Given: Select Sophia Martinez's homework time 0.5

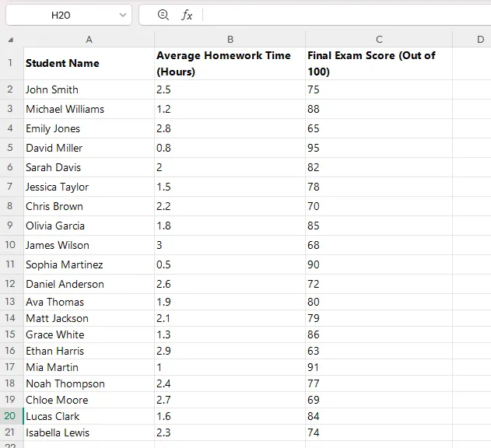Looking at the screenshot, I should point(230,264).
